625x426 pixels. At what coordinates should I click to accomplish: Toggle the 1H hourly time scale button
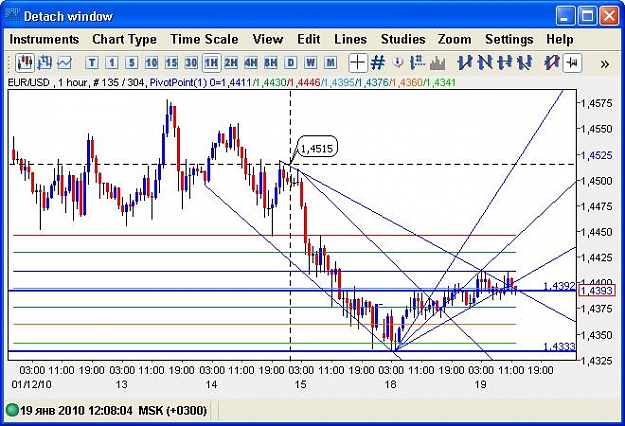click(x=211, y=63)
